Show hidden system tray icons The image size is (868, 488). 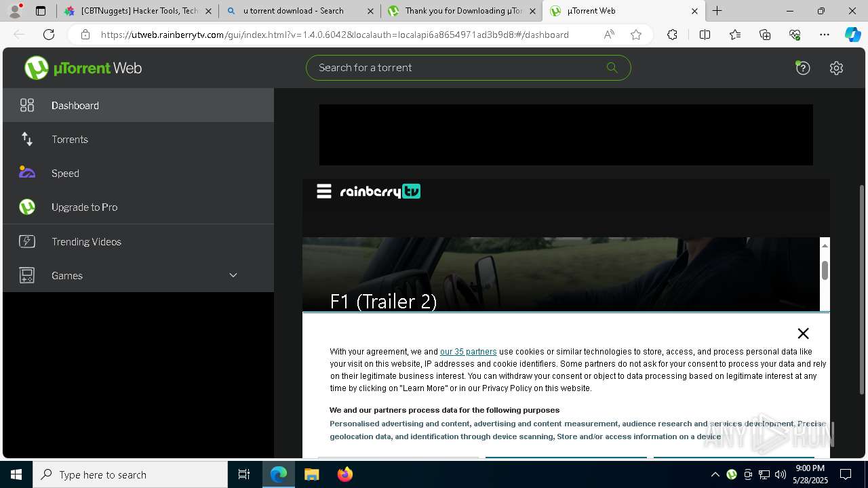click(x=715, y=474)
